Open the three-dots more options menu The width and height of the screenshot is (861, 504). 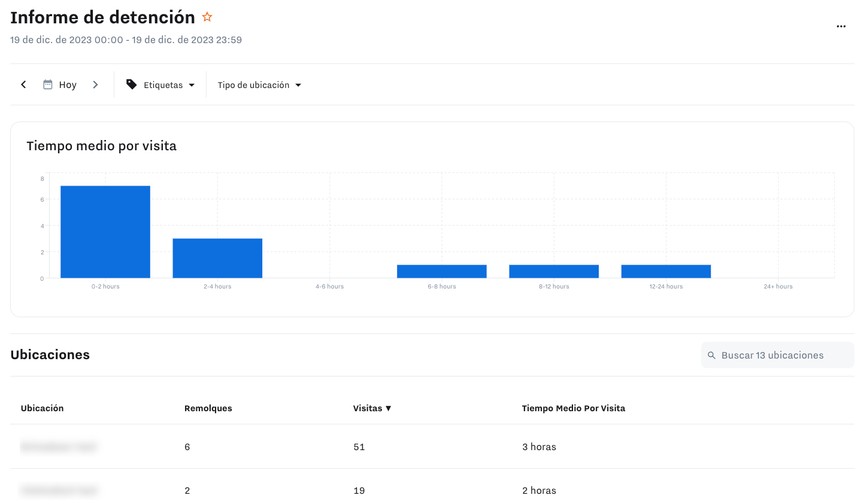(x=841, y=26)
